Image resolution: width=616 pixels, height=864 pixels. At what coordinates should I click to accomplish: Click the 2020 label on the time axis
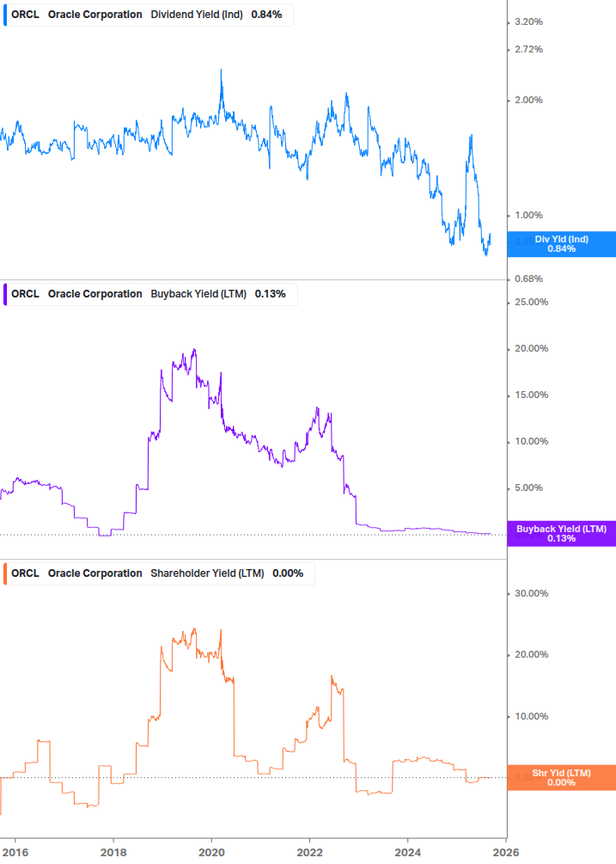(211, 853)
